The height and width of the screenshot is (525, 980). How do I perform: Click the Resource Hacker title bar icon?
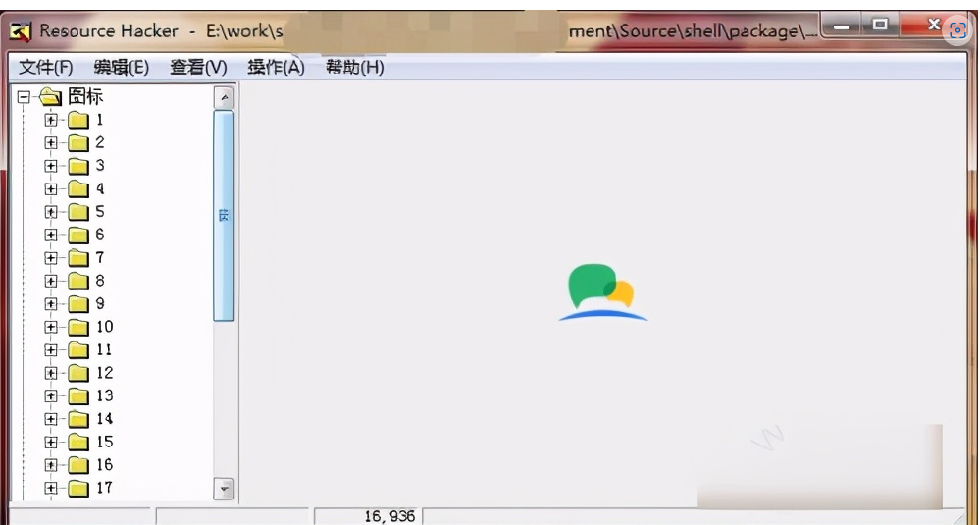(20, 31)
